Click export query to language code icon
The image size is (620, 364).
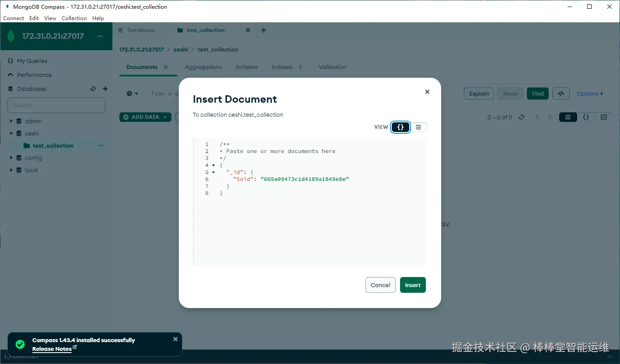coord(561,94)
